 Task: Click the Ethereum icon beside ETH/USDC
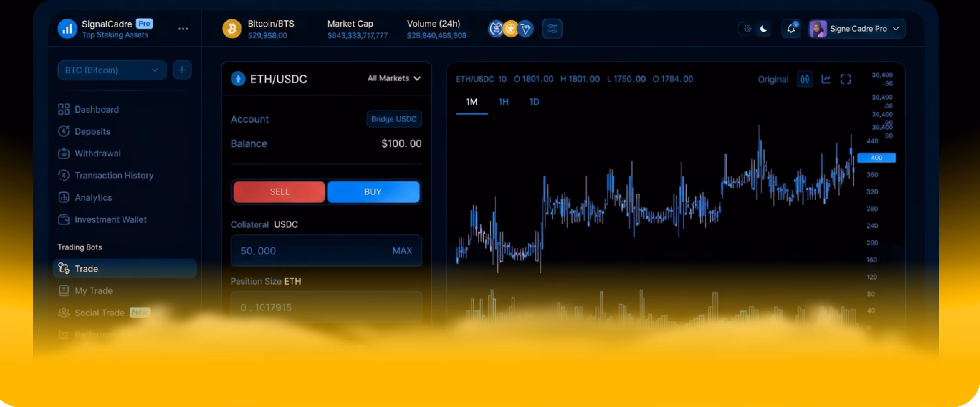(238, 79)
